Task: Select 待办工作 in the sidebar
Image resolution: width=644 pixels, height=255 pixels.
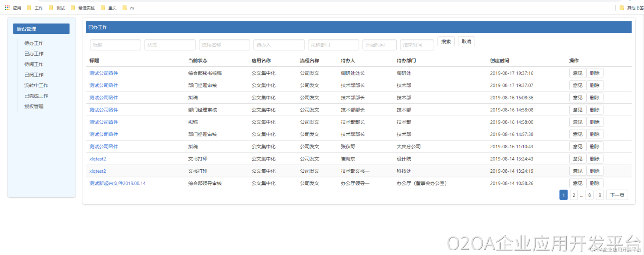Action: pos(34,43)
